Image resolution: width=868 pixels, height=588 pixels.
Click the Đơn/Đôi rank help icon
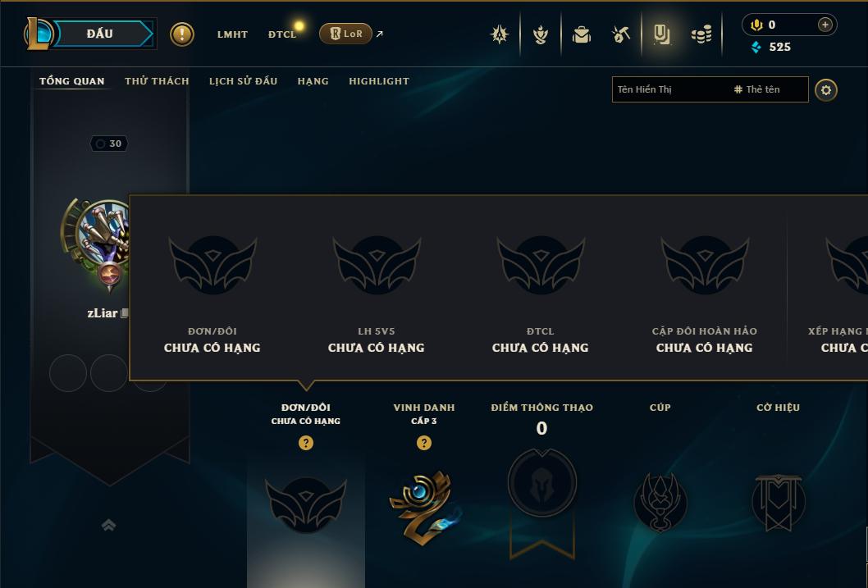[x=305, y=443]
